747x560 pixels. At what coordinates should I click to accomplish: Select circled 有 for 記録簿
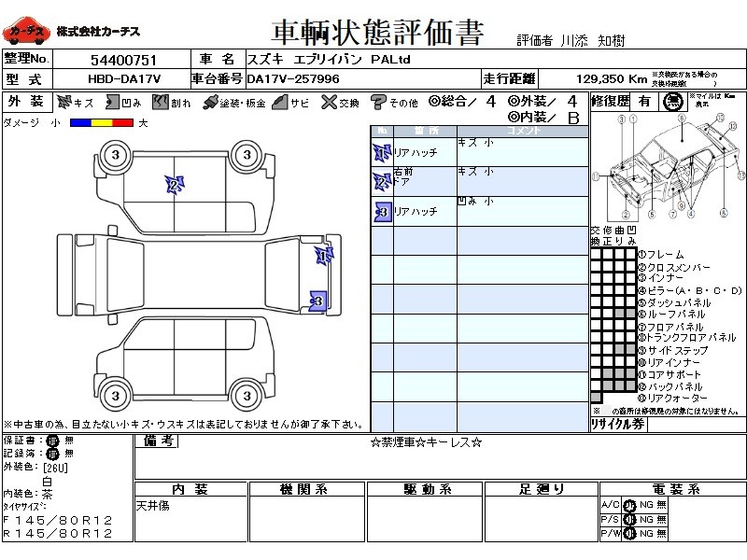pyautogui.click(x=51, y=454)
